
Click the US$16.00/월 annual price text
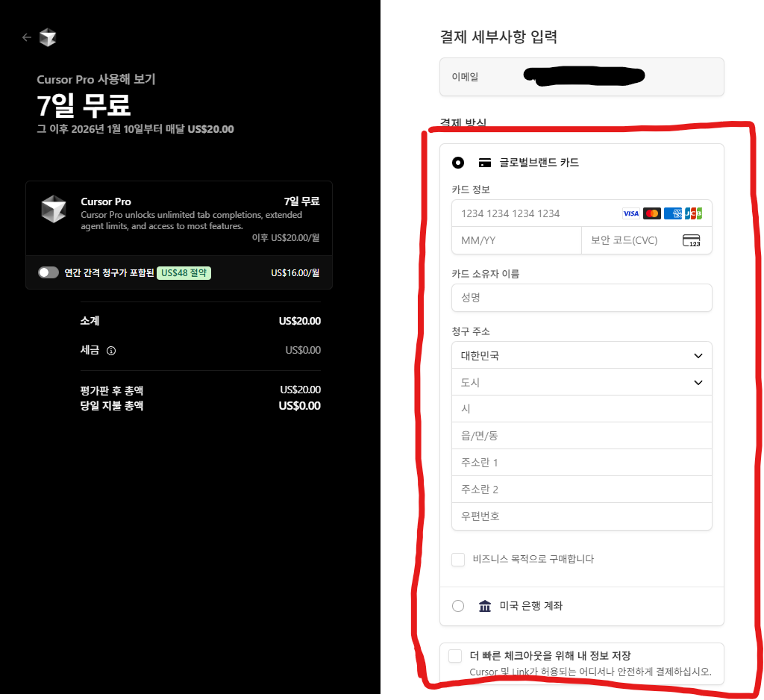pos(295,273)
